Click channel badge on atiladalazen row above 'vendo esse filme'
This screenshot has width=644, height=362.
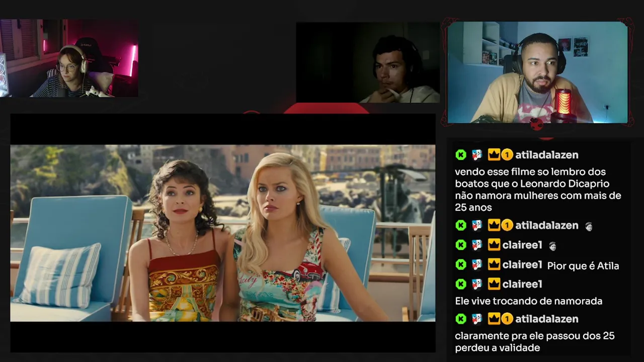[477, 155]
